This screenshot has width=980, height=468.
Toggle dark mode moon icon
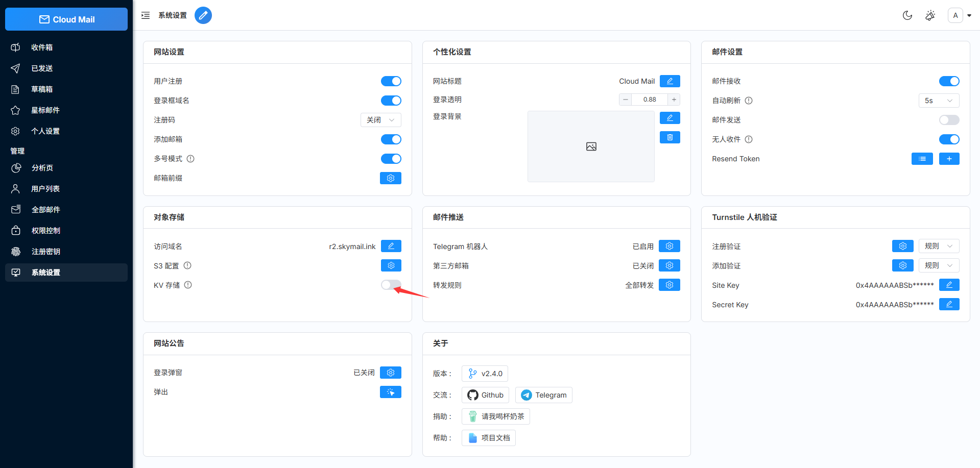click(907, 15)
